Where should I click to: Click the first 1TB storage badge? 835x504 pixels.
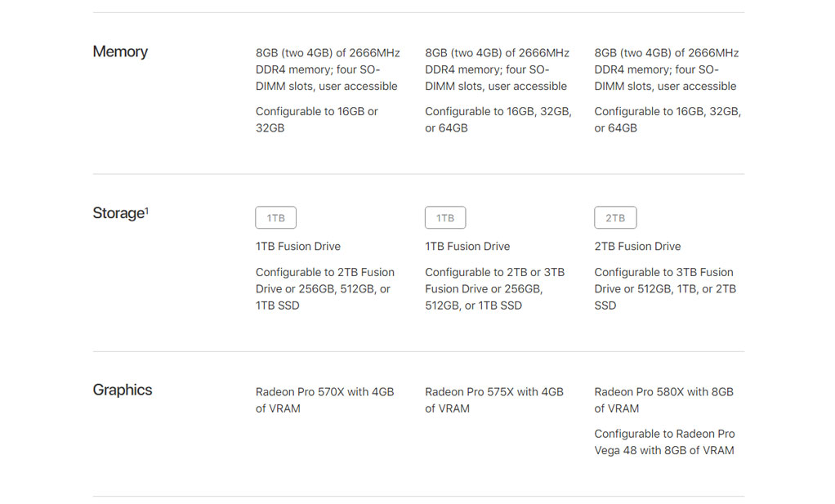click(275, 217)
